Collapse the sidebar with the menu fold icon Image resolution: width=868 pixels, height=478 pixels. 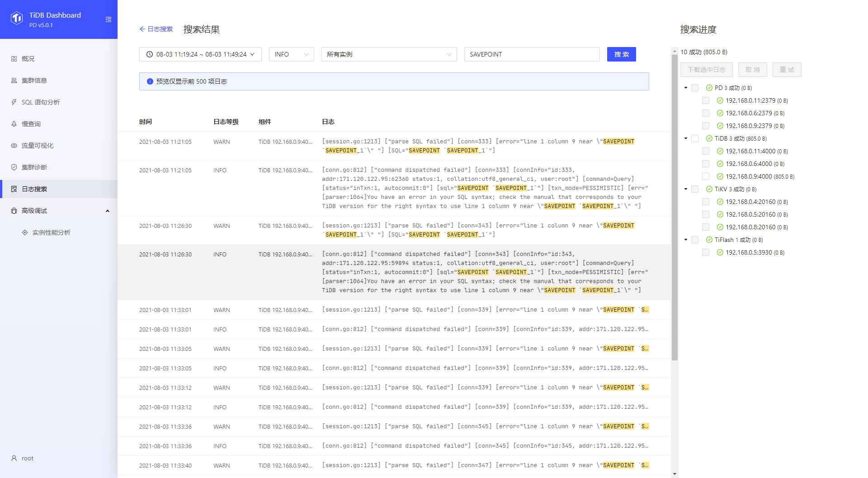pos(108,19)
